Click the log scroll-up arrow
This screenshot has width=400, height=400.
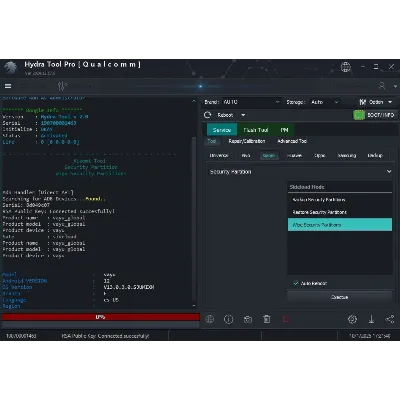(194, 101)
